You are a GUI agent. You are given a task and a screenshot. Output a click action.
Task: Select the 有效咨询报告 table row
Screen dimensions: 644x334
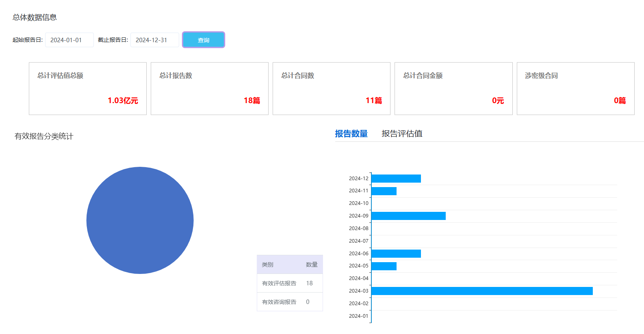pyautogui.click(x=289, y=302)
